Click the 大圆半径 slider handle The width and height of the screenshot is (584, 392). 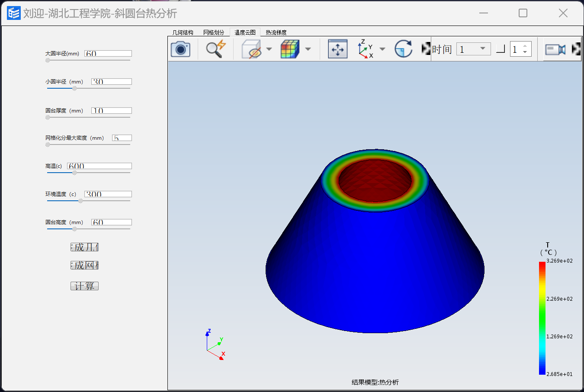pos(48,60)
